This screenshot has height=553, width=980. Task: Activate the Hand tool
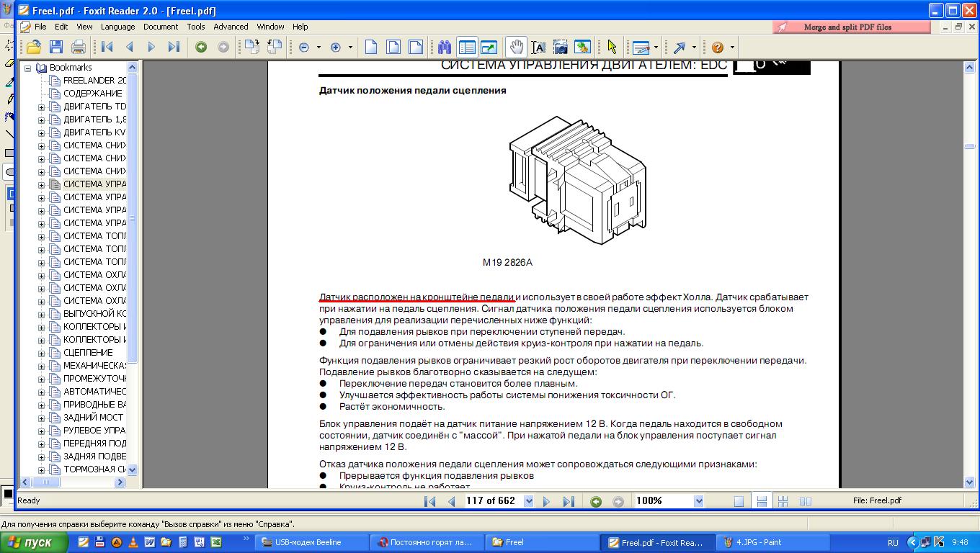pos(516,48)
